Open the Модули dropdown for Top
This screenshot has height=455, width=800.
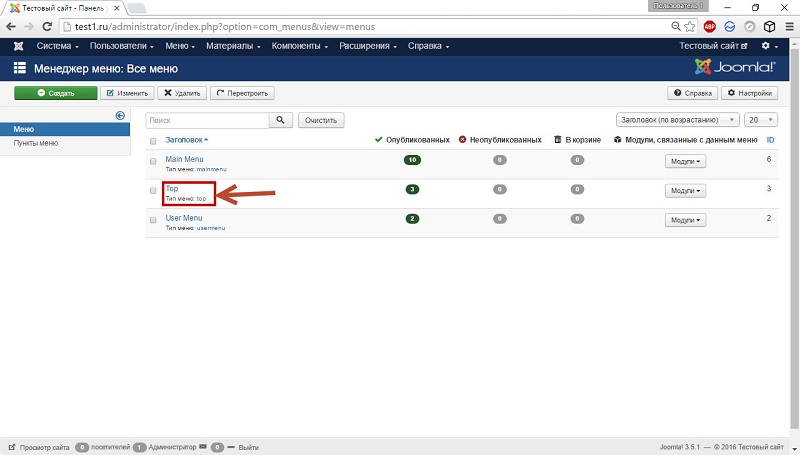tap(685, 191)
